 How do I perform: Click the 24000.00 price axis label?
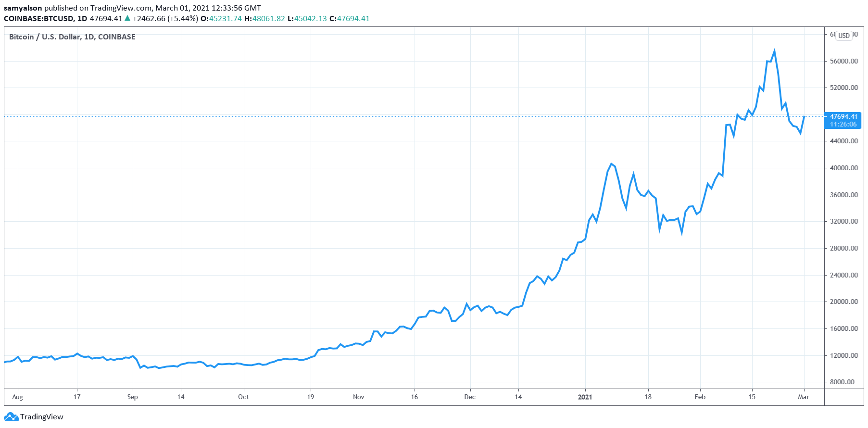click(x=844, y=275)
